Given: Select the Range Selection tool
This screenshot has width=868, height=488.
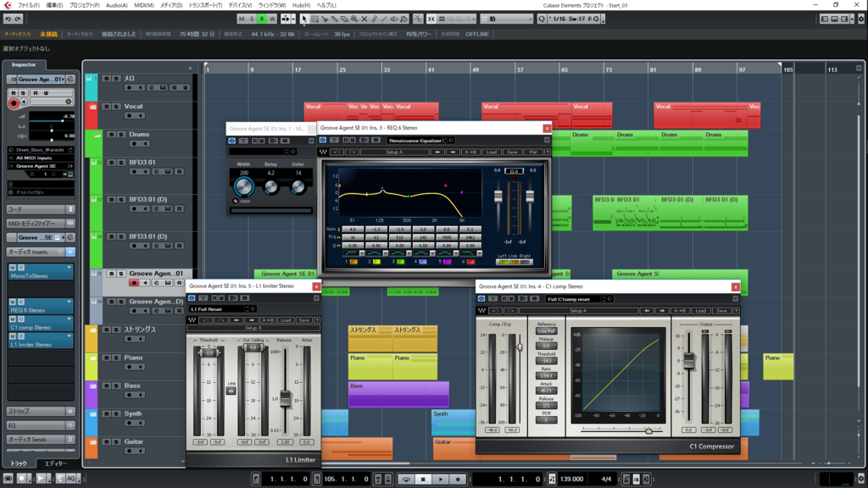Looking at the screenshot, I should point(314,19).
